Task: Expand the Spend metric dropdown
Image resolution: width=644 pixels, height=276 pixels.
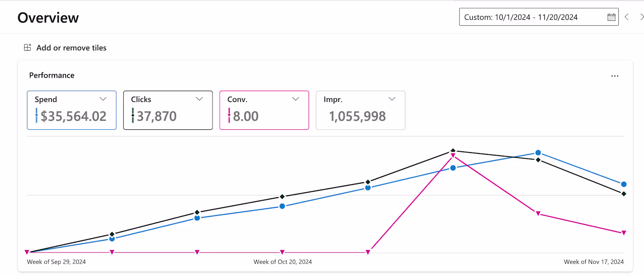Action: click(x=103, y=99)
